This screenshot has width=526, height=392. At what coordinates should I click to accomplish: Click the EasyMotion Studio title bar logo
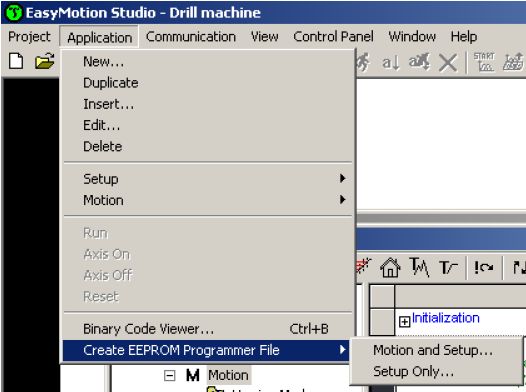coord(14,13)
